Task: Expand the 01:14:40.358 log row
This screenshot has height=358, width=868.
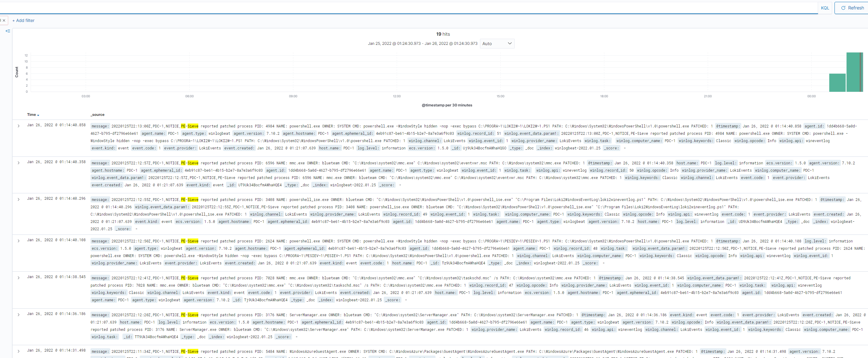Action: [x=19, y=163]
